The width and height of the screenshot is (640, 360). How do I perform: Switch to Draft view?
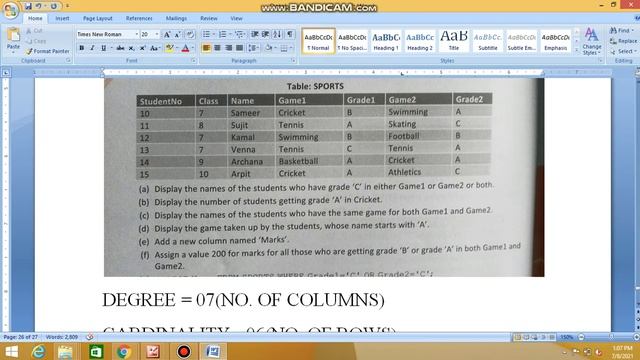click(x=552, y=337)
